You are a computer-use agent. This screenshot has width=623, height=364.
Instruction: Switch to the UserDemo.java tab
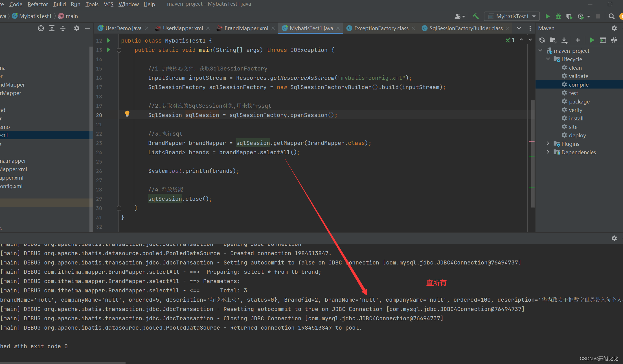[x=124, y=28]
